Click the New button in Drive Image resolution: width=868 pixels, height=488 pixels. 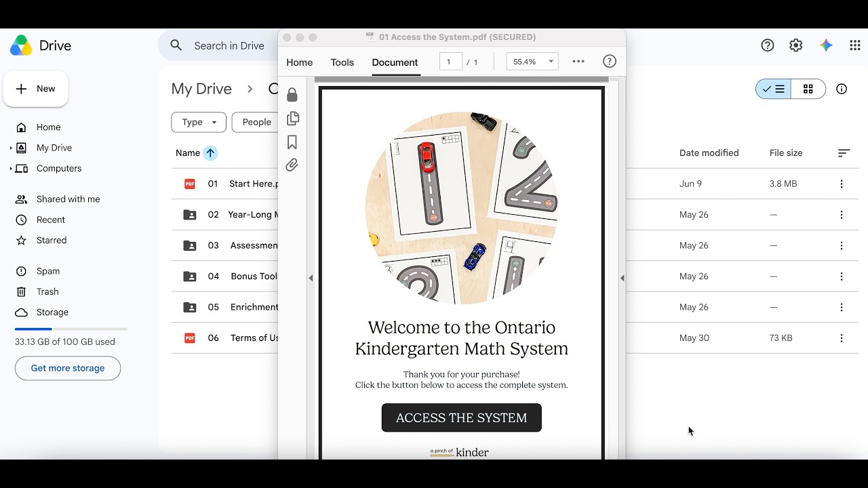click(36, 89)
